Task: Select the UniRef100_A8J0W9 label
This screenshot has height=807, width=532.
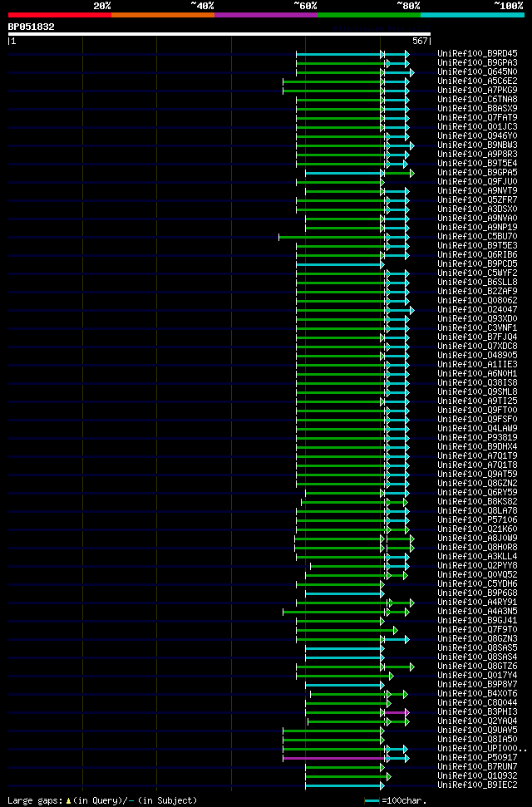Action: 477,539
